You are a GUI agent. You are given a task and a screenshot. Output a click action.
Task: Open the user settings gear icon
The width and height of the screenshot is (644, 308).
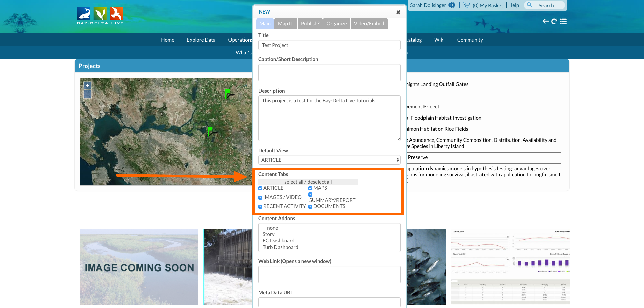click(x=452, y=5)
